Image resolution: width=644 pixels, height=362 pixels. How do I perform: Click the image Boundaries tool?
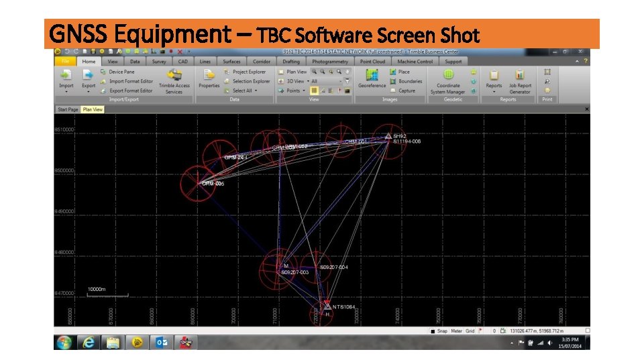(x=406, y=81)
